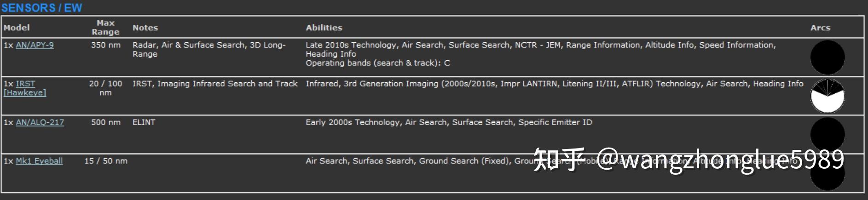Click the IRST partial coverage arc icon
The width and height of the screenshot is (868, 200).
827,96
